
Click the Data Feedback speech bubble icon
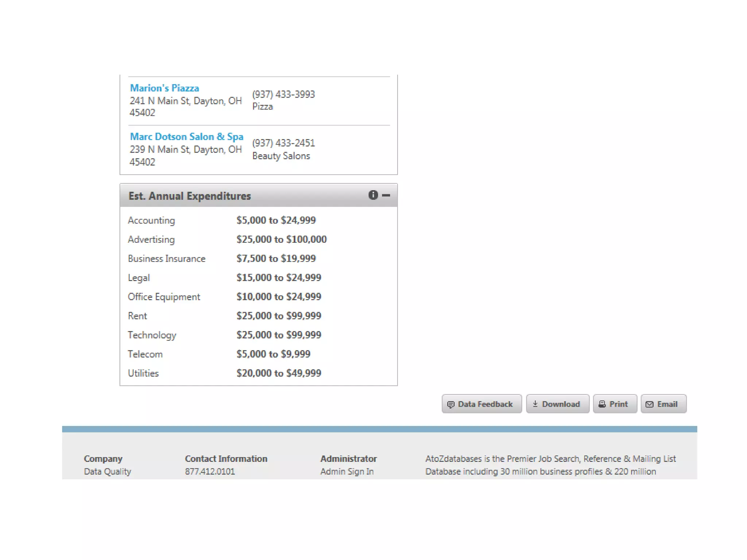[x=451, y=404]
